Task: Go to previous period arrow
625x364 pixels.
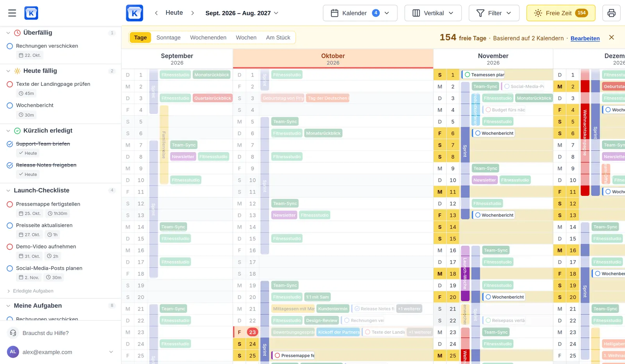Action: click(156, 13)
